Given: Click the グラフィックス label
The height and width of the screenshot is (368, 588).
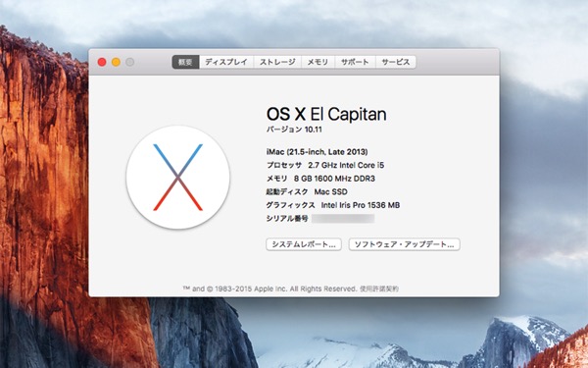Looking at the screenshot, I should point(290,205).
